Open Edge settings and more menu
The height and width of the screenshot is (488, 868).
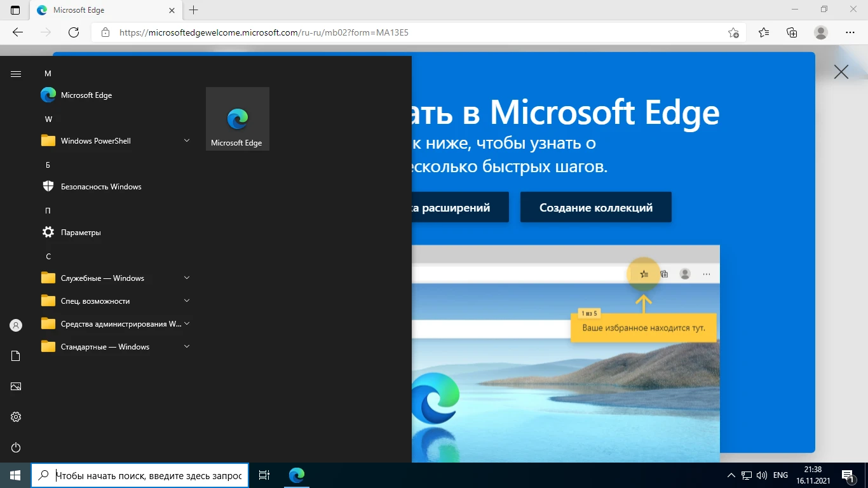(x=850, y=32)
